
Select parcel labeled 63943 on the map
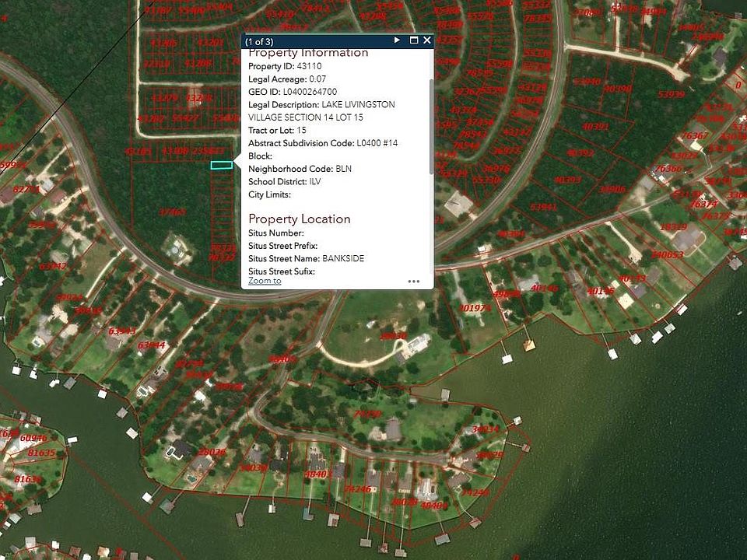[122, 331]
